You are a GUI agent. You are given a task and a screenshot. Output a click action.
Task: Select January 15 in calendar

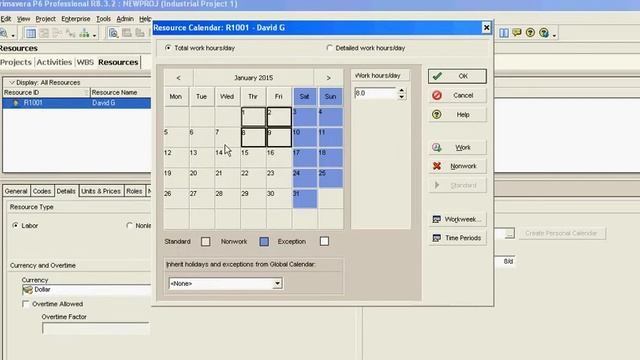(253, 158)
